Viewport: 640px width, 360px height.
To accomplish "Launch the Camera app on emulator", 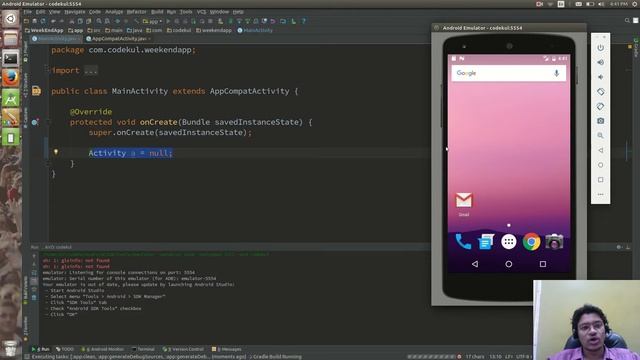I will [554, 242].
